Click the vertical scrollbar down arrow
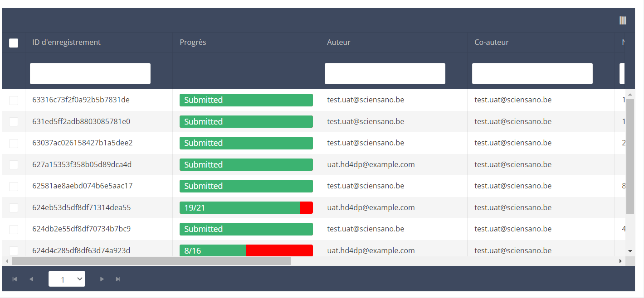The width and height of the screenshot is (644, 298). (630, 251)
